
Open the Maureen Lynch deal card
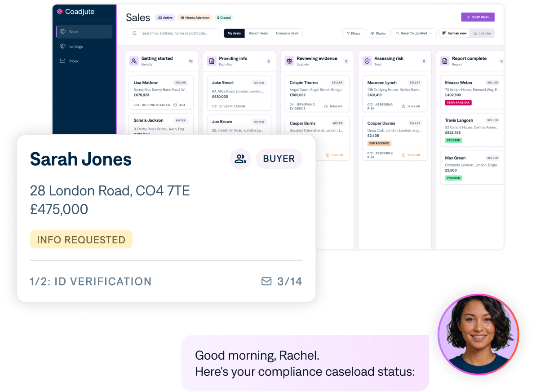pyautogui.click(x=394, y=94)
